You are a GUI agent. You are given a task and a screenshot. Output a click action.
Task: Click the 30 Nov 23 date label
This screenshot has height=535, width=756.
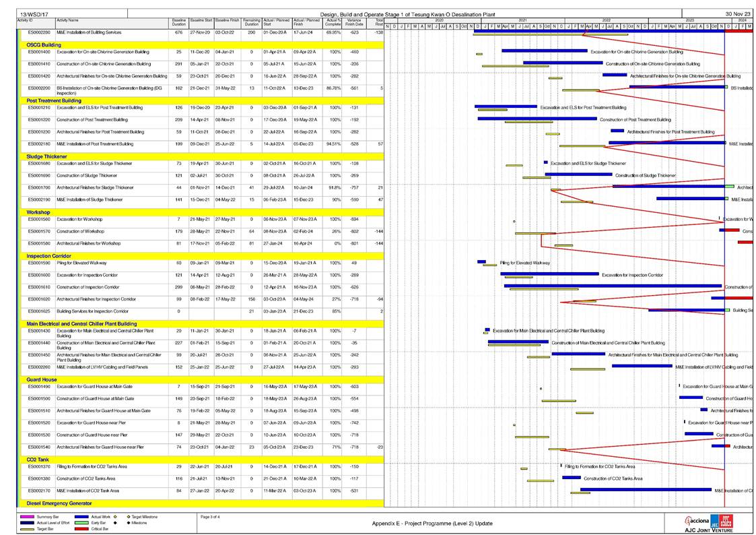coord(737,13)
